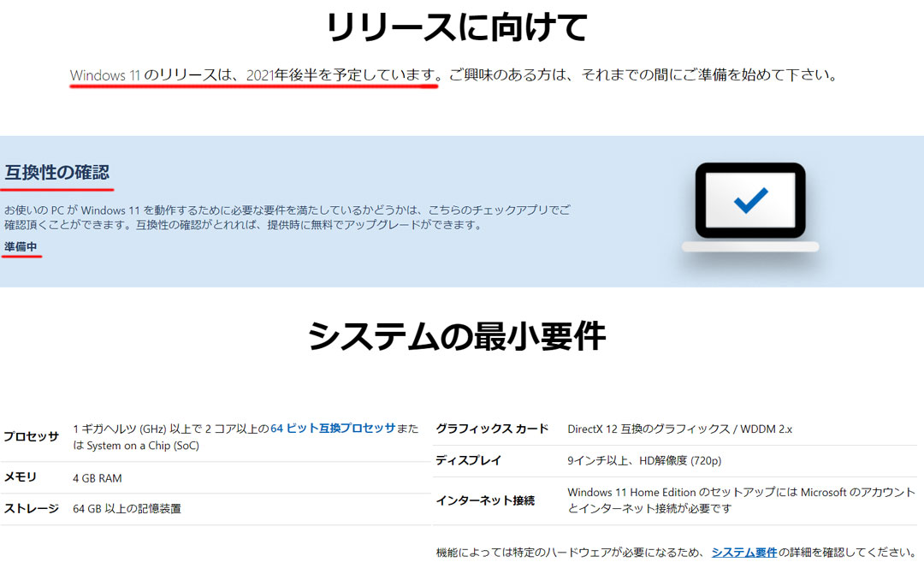
Task: Click the メモリ row label
Action: (21, 477)
